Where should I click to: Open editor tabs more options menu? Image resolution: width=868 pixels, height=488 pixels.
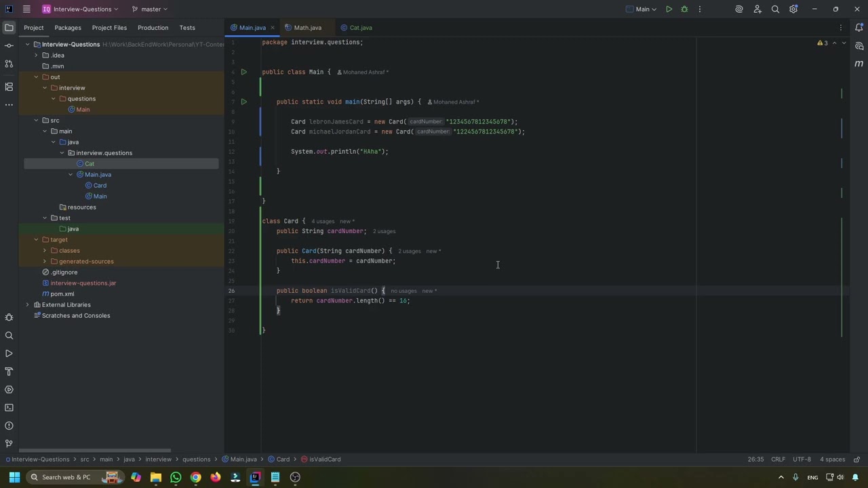(841, 28)
